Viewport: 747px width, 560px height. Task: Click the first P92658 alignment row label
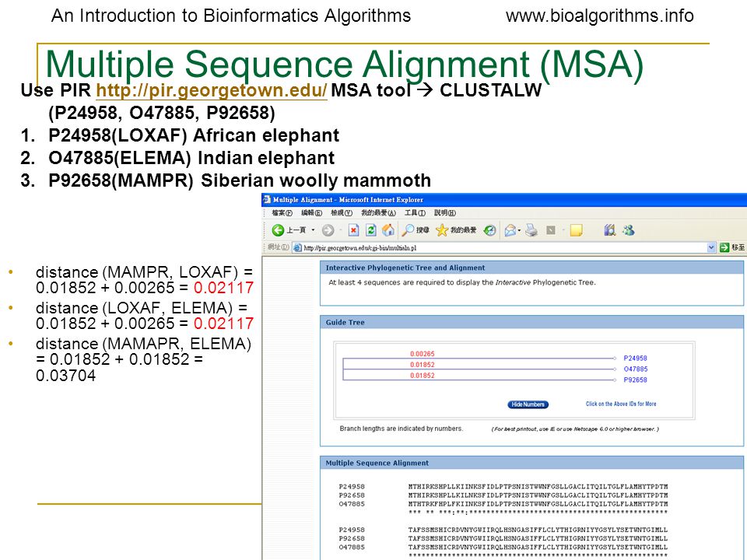(x=352, y=495)
